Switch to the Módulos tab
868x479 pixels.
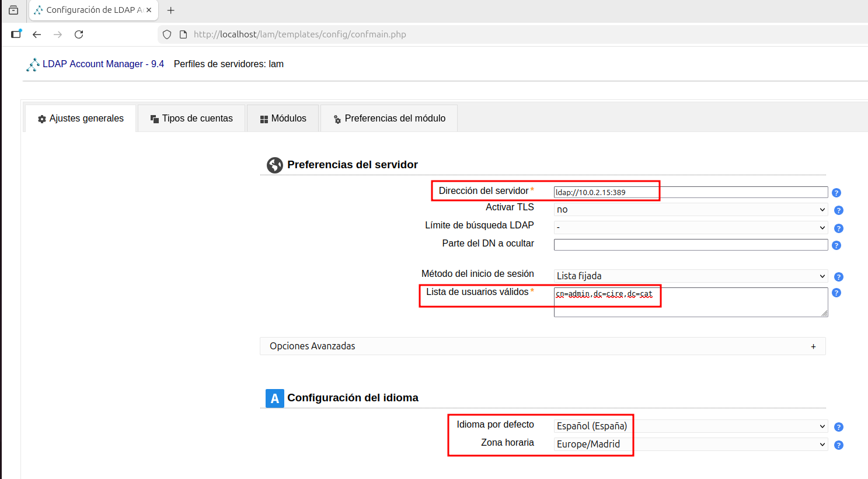(283, 118)
